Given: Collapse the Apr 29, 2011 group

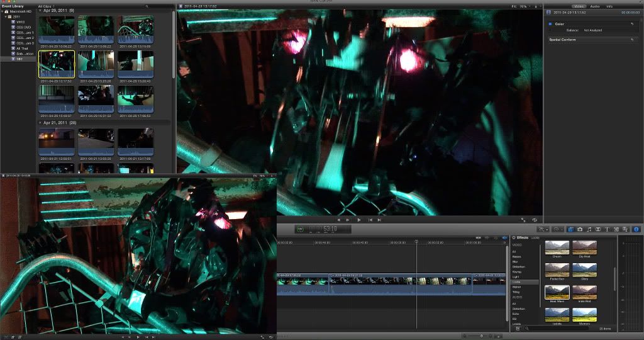Looking at the screenshot, I should tap(40, 11).
